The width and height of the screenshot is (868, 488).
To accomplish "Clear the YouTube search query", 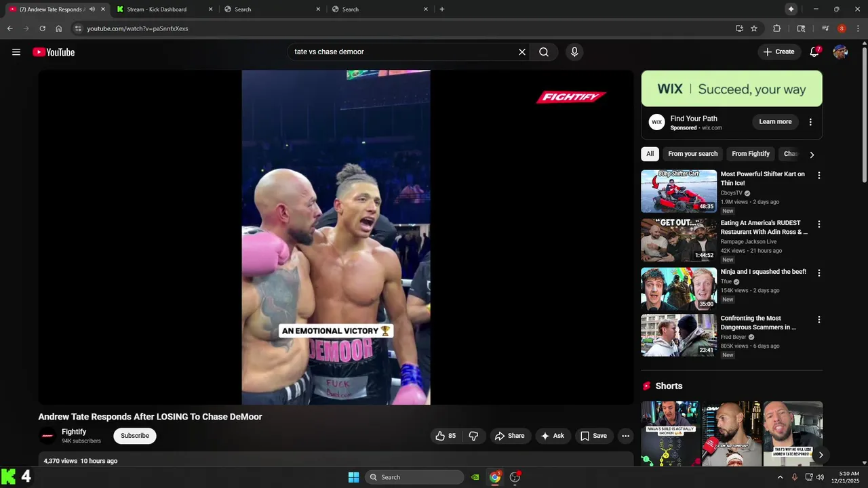I will pyautogui.click(x=522, y=52).
